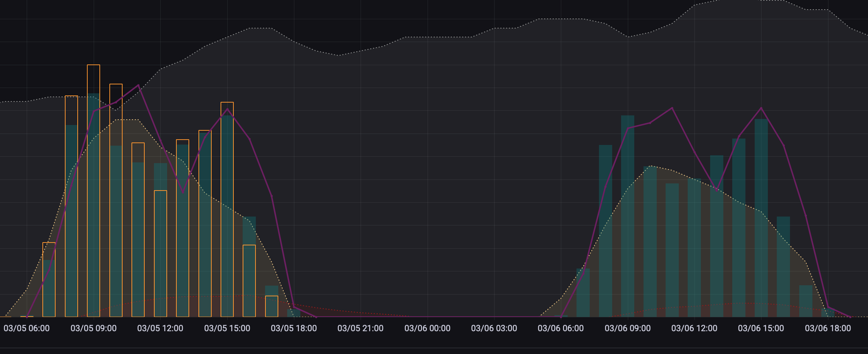The image size is (868, 354).
Task: Click the highest purple line peak on 03/05
Action: click(138, 85)
